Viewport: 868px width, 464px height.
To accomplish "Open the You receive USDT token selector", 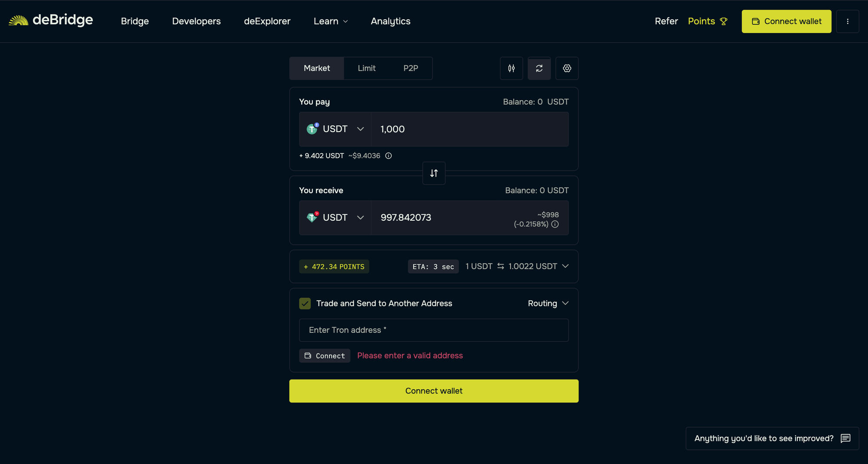I will click(x=335, y=218).
